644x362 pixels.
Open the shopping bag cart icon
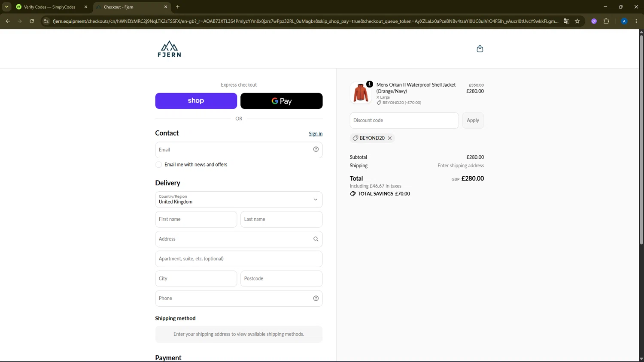click(x=480, y=49)
